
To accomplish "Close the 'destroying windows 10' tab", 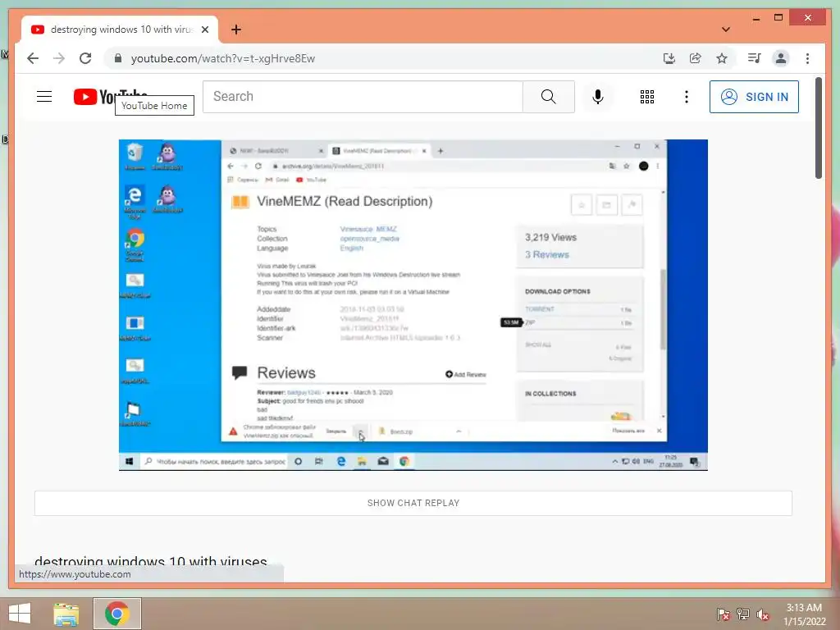I will 204,30.
